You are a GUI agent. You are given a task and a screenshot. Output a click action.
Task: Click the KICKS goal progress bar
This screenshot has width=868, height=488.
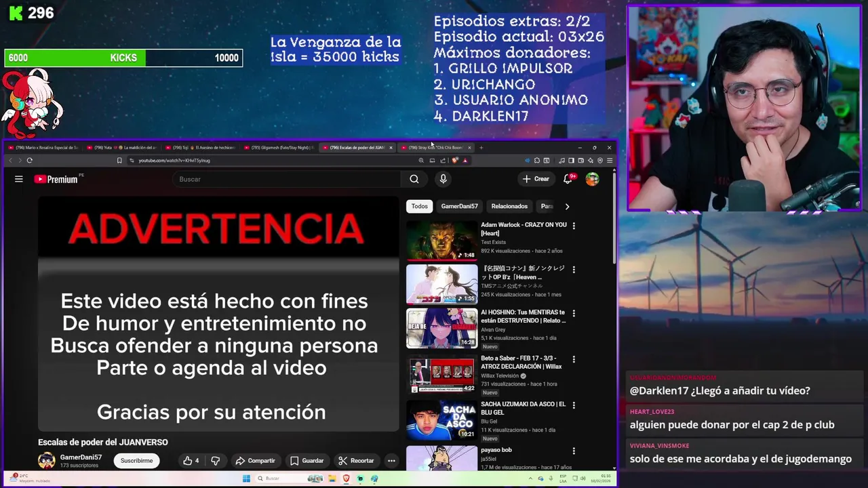point(123,58)
